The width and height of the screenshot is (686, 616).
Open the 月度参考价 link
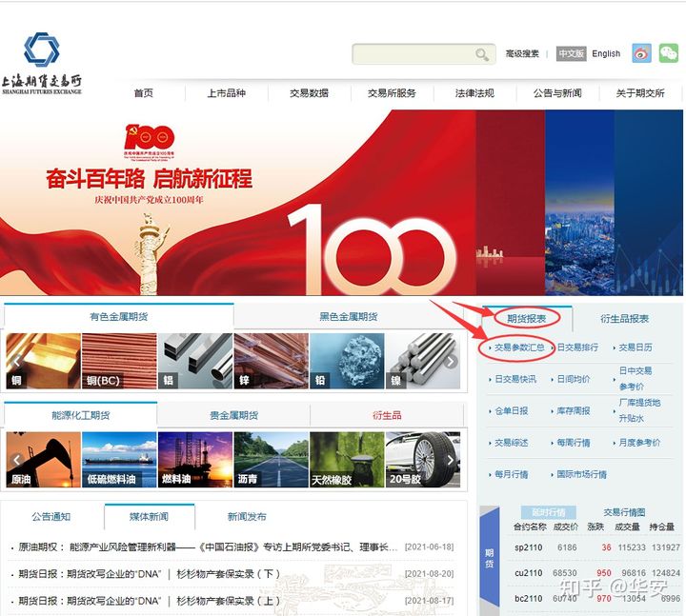point(639,443)
